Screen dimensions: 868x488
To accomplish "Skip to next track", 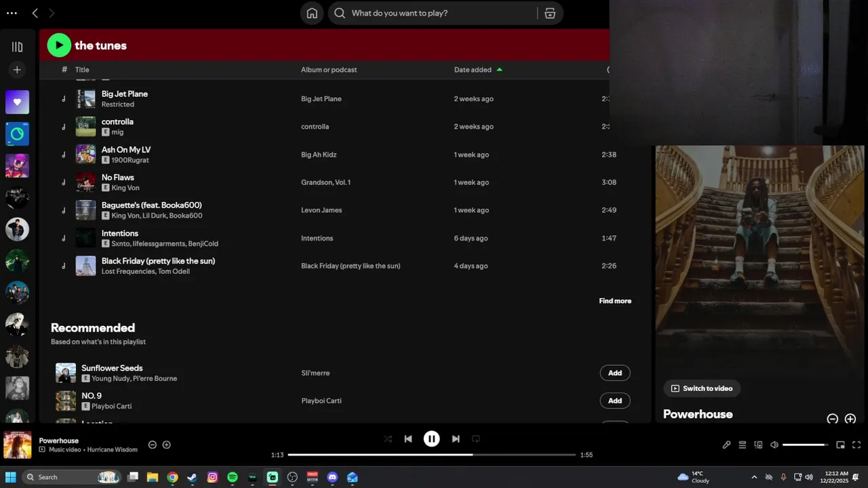I will tap(456, 439).
